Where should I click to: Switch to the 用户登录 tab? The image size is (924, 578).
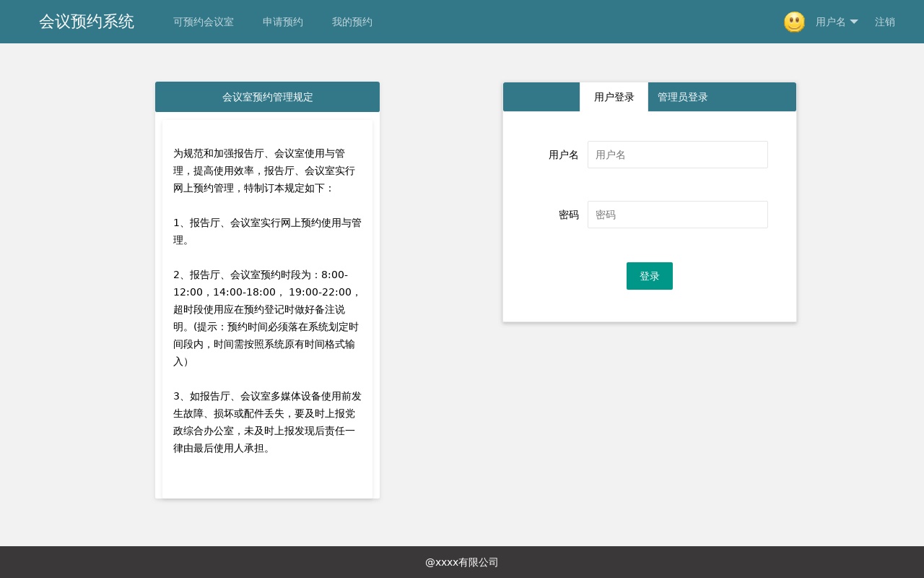pos(614,97)
